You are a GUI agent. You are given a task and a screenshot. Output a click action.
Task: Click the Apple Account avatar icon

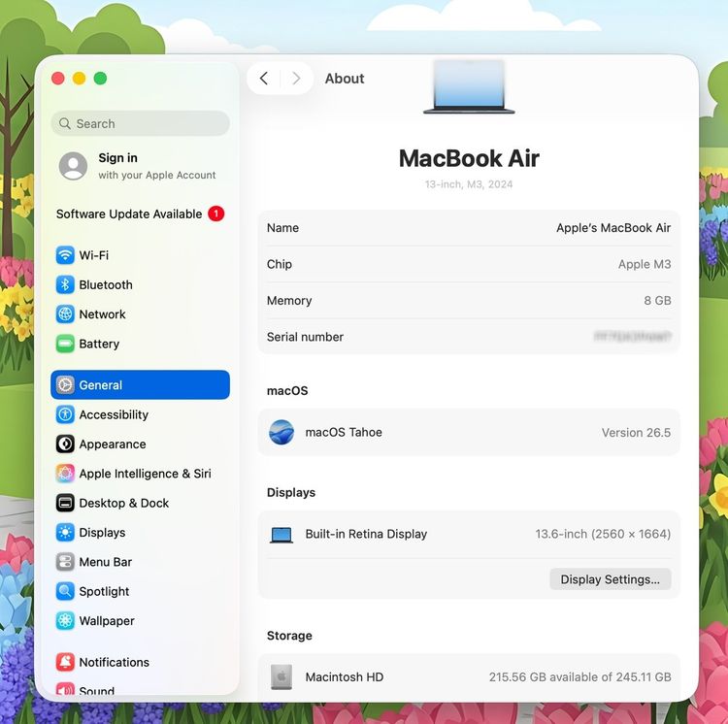tap(73, 166)
